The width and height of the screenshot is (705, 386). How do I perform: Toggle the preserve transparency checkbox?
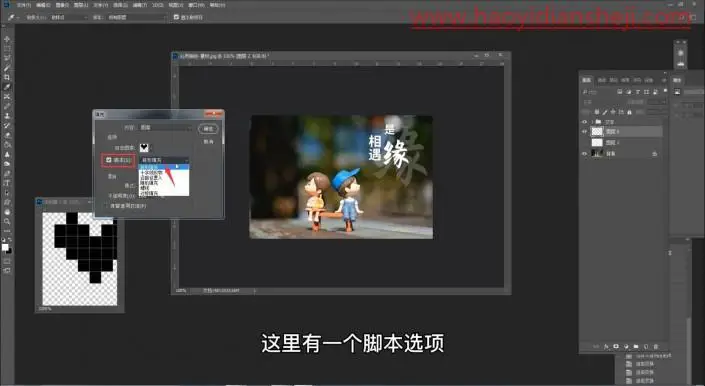pyautogui.click(x=107, y=206)
